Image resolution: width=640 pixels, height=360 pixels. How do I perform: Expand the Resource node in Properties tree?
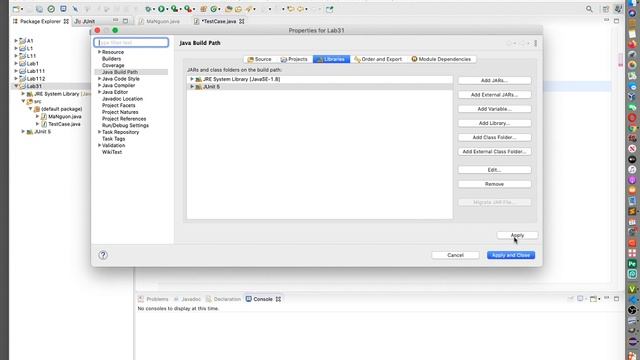pyautogui.click(x=99, y=52)
